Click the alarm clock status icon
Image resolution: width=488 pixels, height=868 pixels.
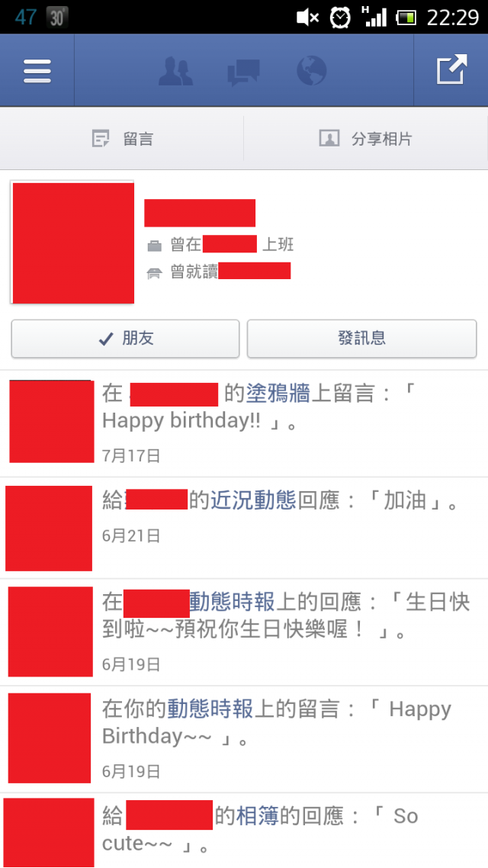click(x=340, y=17)
